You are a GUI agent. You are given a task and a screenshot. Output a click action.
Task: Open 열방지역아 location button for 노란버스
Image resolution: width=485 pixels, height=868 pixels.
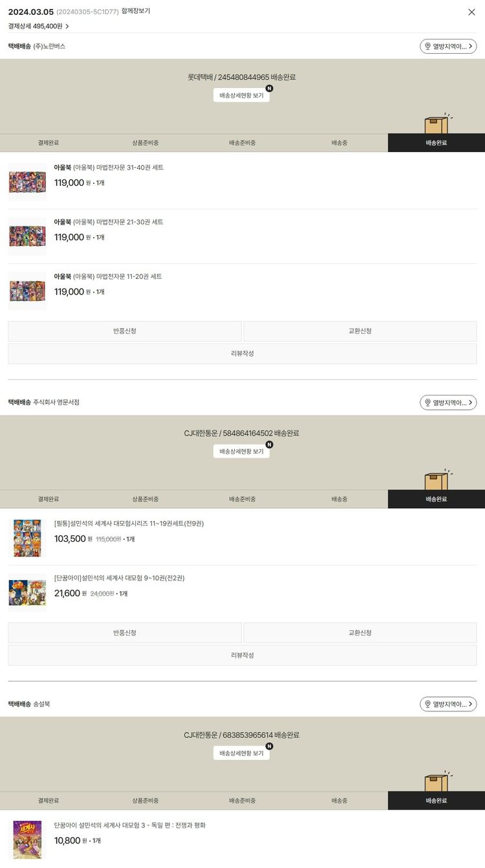pyautogui.click(x=448, y=47)
